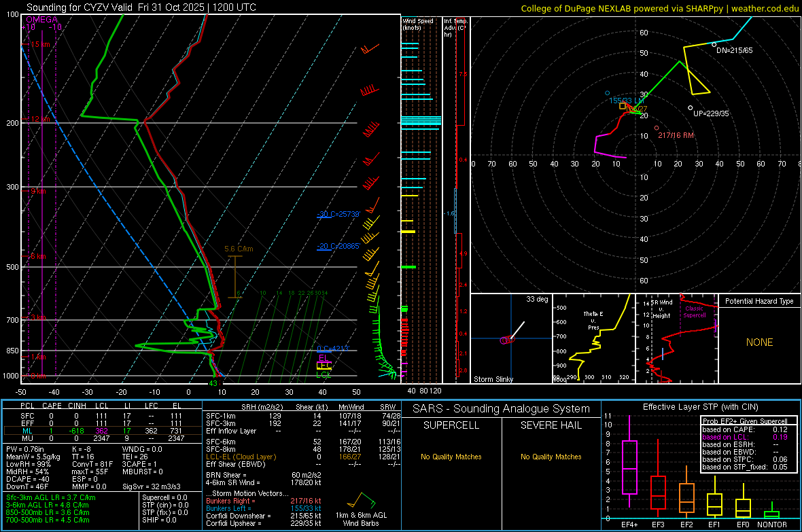
Task: Click the 'UP=229/35' hodograph label
Action: pyautogui.click(x=711, y=113)
